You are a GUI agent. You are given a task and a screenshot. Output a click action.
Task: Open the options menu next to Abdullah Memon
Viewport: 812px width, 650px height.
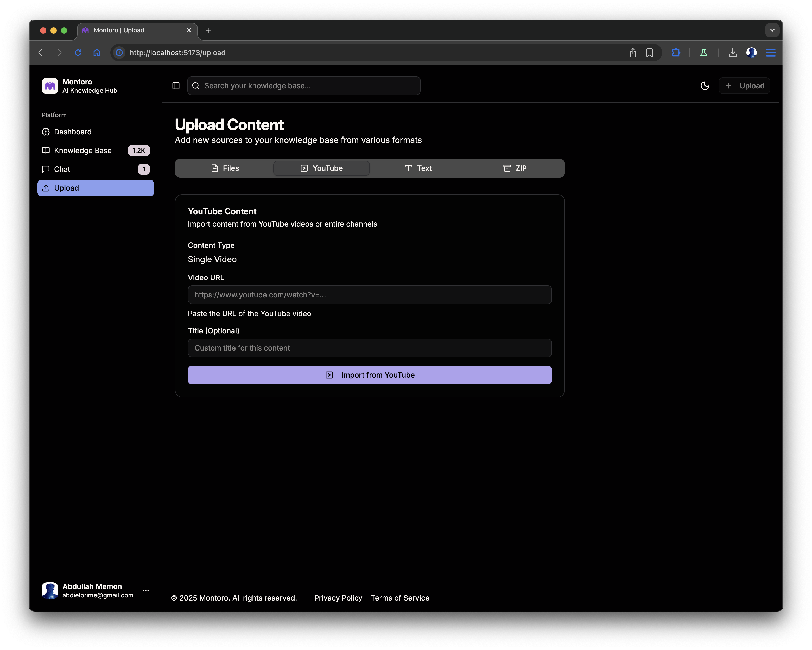(146, 590)
